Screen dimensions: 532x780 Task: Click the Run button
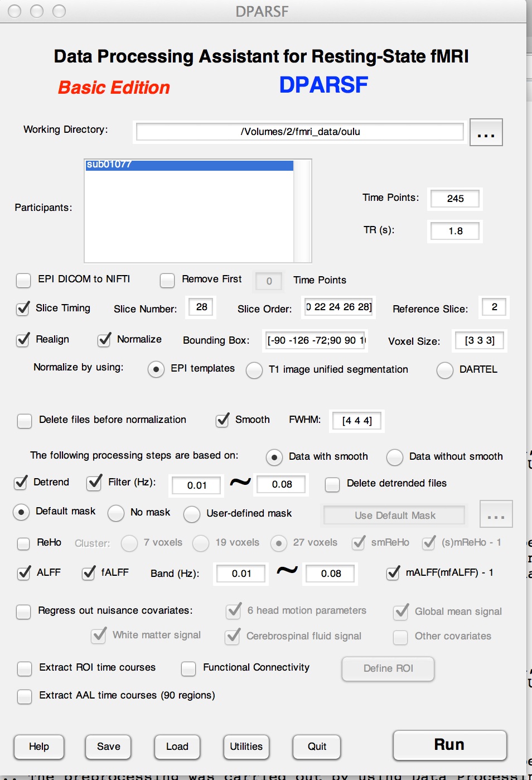(449, 745)
